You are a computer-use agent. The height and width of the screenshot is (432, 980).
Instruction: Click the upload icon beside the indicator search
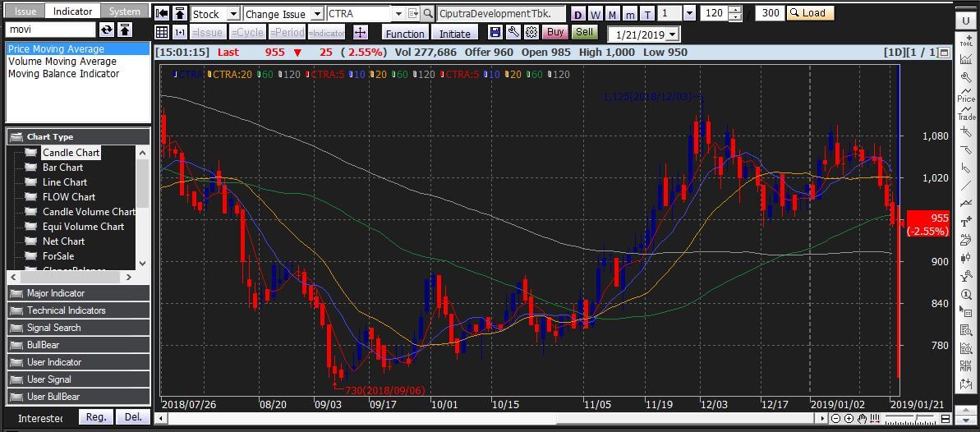pos(124,30)
